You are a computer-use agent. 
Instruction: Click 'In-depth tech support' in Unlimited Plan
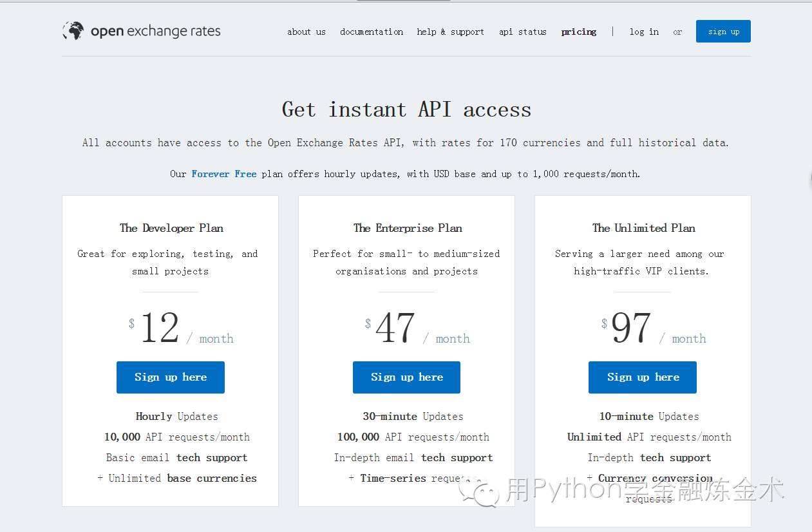[649, 458]
